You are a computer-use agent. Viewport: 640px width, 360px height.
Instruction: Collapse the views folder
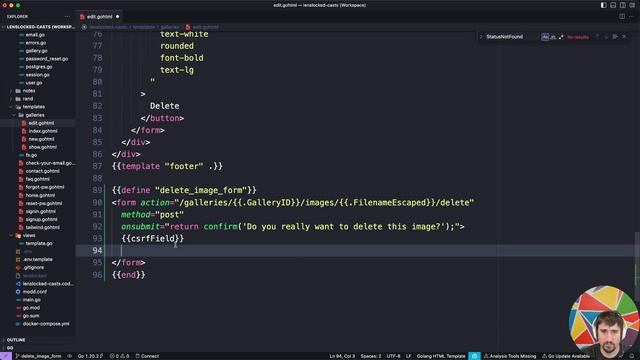tap(29, 236)
